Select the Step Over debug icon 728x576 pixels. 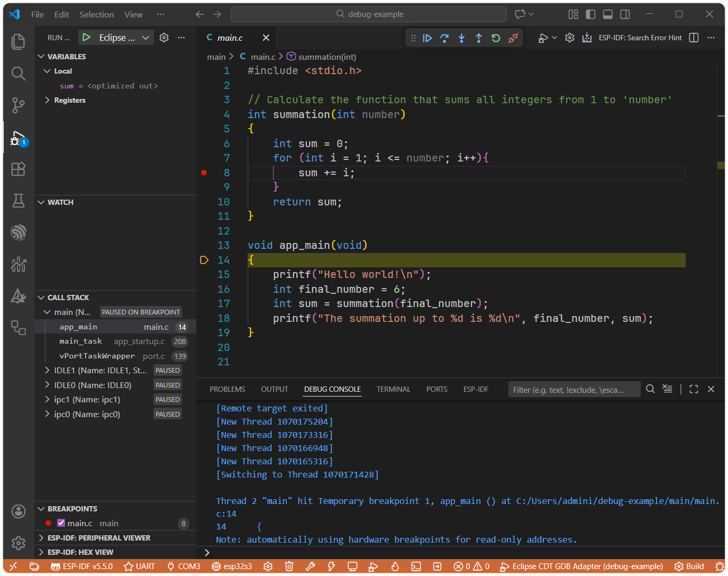[x=444, y=38]
